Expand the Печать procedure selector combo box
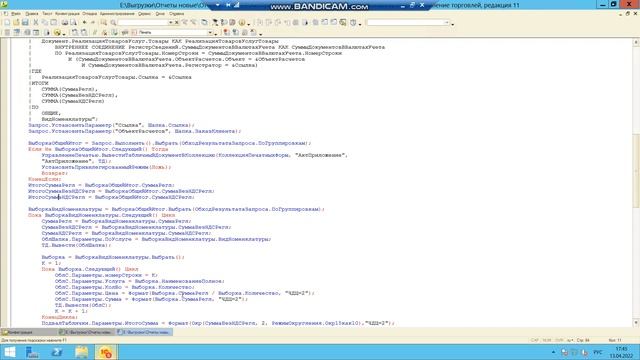Screen dimensions: 640x360 tap(211, 32)
